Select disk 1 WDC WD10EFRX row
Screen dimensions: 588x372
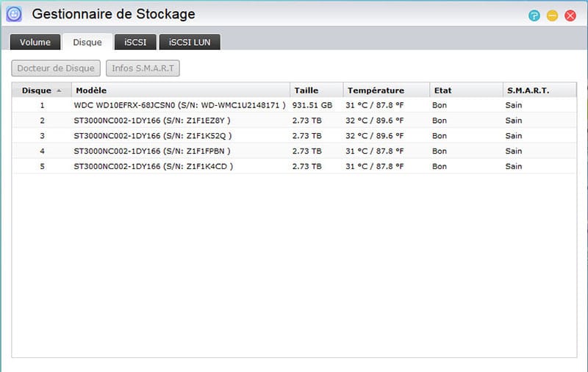[294, 105]
